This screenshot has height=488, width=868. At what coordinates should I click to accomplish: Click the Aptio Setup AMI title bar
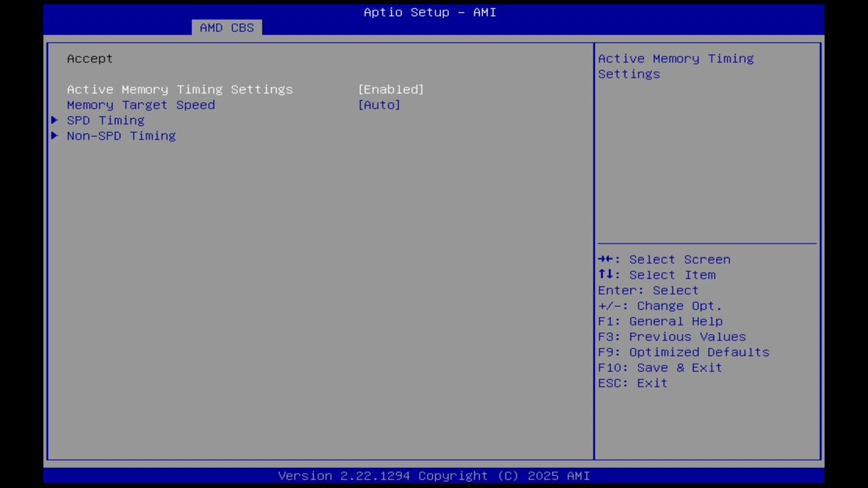coord(429,12)
